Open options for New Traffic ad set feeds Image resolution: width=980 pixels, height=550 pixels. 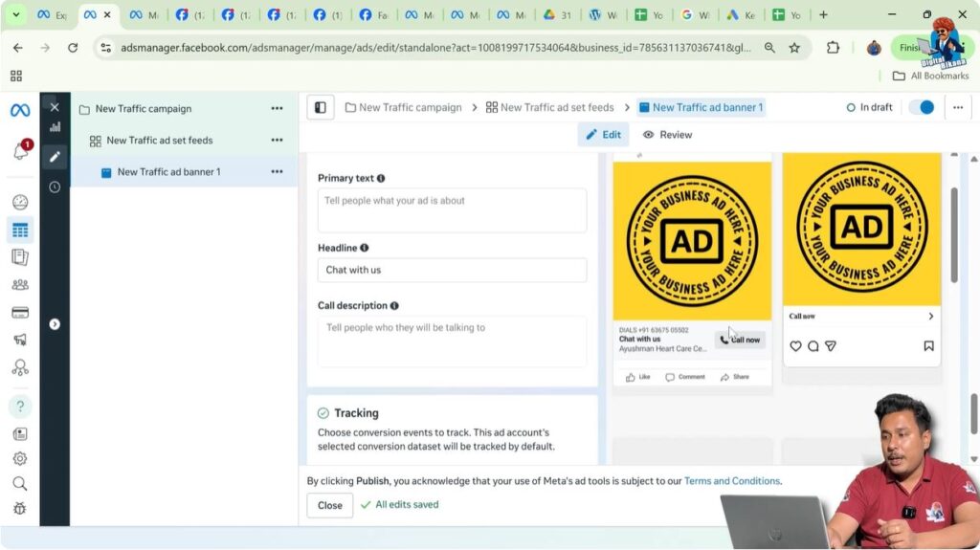coord(277,141)
